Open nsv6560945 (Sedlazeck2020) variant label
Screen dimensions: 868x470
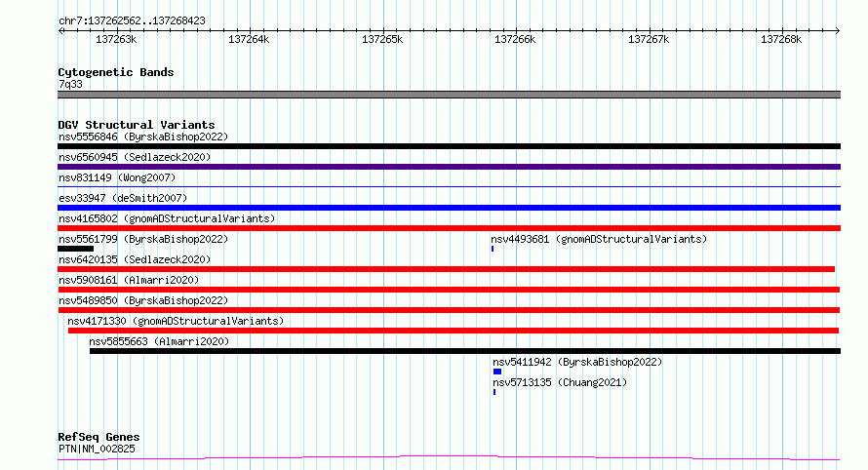(x=135, y=157)
